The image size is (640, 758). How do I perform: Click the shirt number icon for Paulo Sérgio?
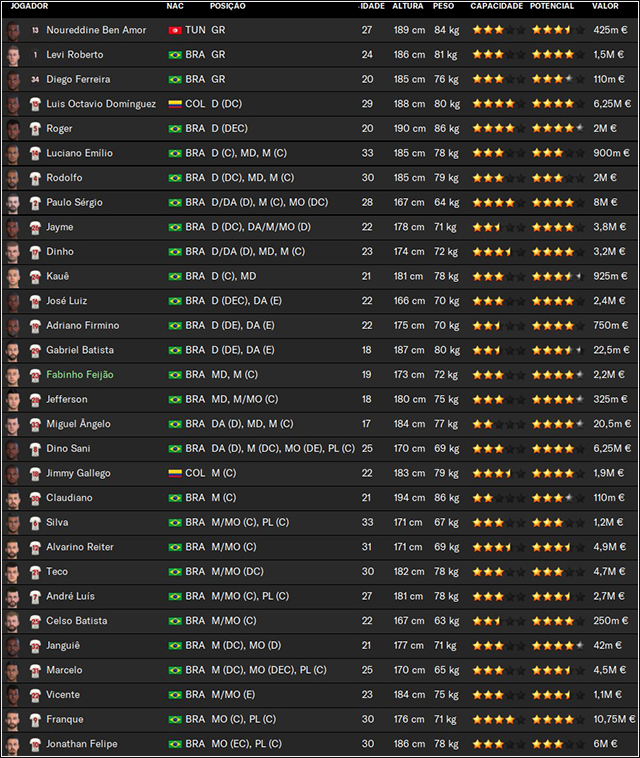point(35,203)
